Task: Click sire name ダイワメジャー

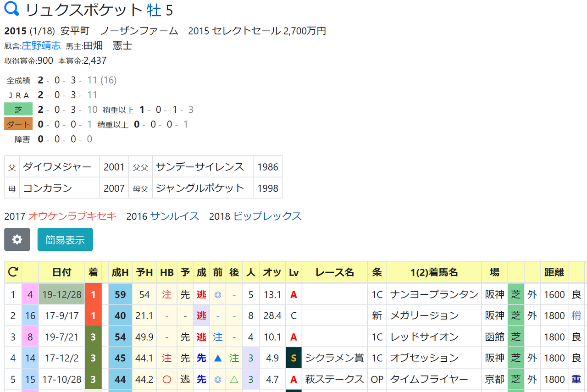Action: (57, 166)
